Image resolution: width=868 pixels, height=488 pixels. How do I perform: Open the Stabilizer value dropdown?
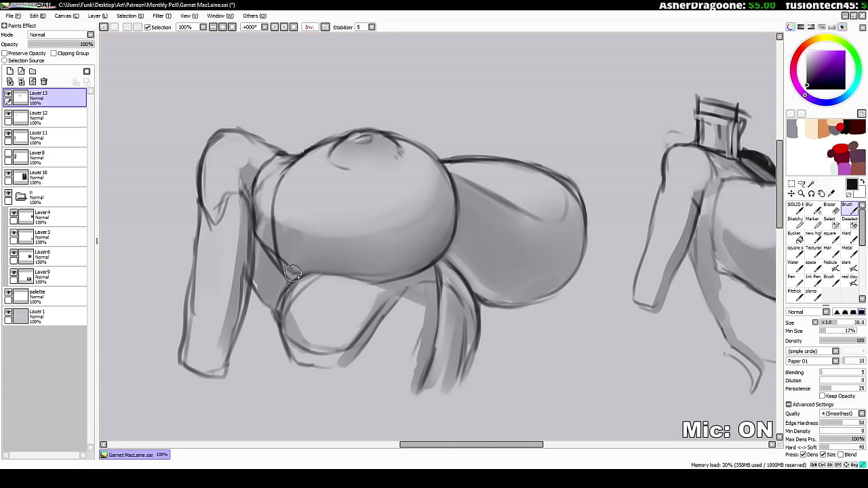pyautogui.click(x=372, y=27)
